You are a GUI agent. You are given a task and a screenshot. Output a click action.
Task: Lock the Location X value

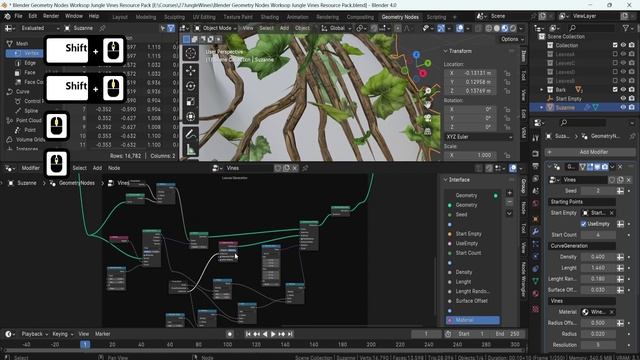pos(507,73)
